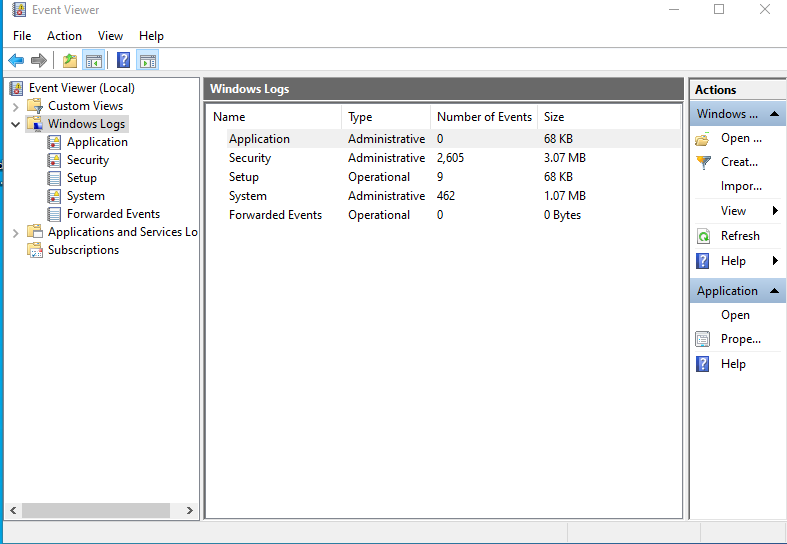Expand Applications and Services Logs node

coord(16,232)
